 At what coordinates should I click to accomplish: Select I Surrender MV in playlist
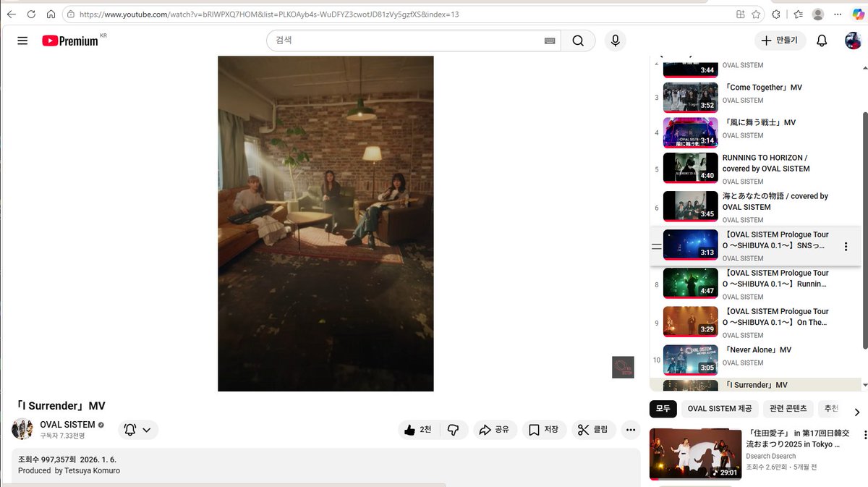pyautogui.click(x=755, y=384)
